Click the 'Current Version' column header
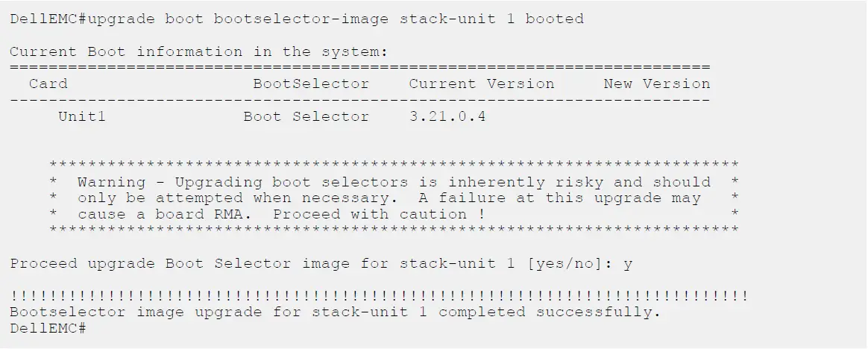The width and height of the screenshot is (868, 349). coord(481,84)
